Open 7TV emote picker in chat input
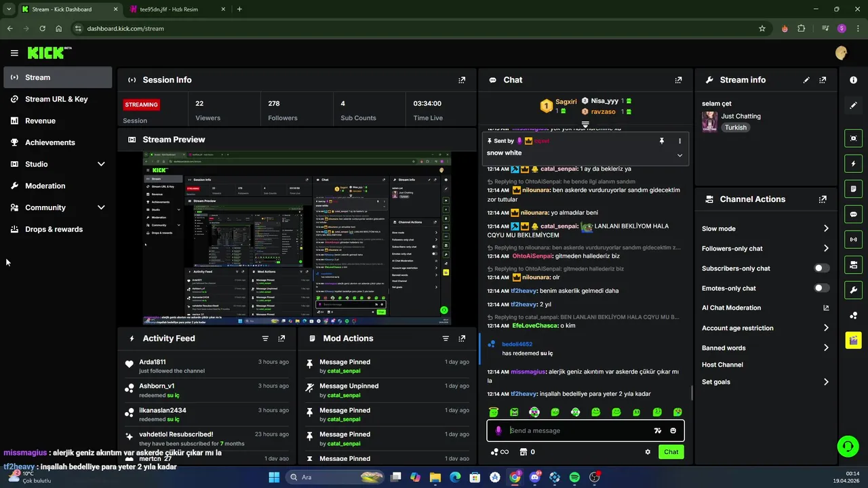This screenshot has height=488, width=868. pos(657,430)
